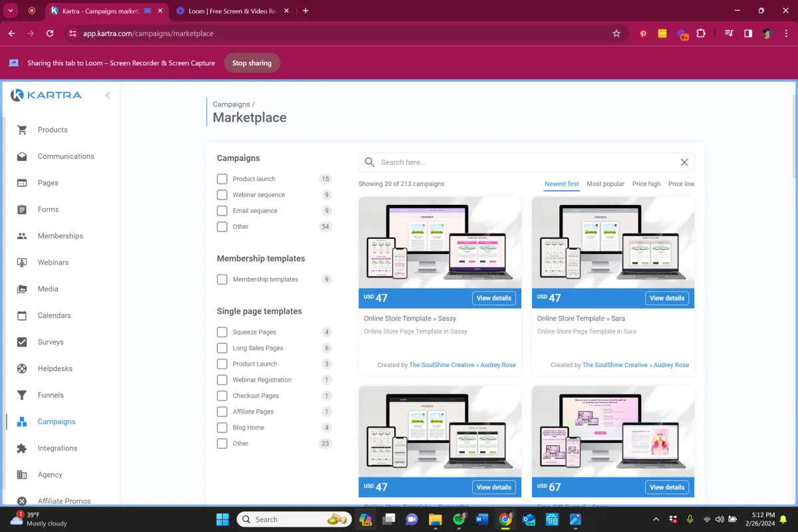Check the Blog Home filter

222,428
